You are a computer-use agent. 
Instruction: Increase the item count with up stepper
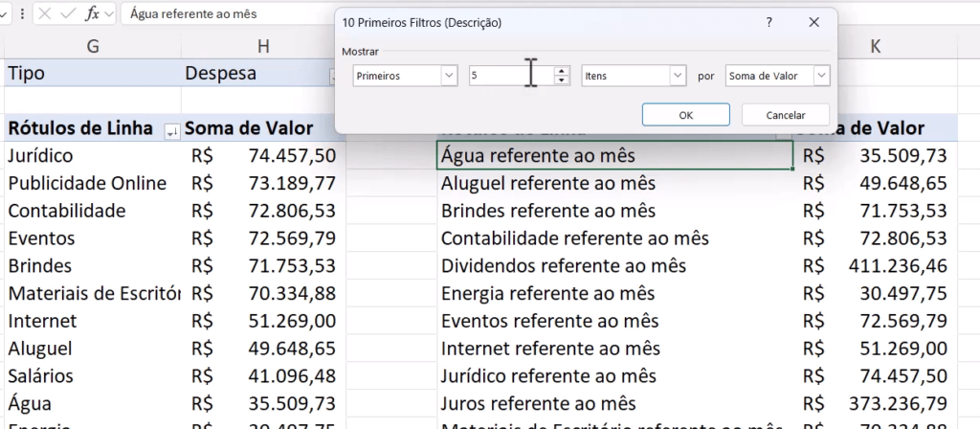(x=562, y=71)
